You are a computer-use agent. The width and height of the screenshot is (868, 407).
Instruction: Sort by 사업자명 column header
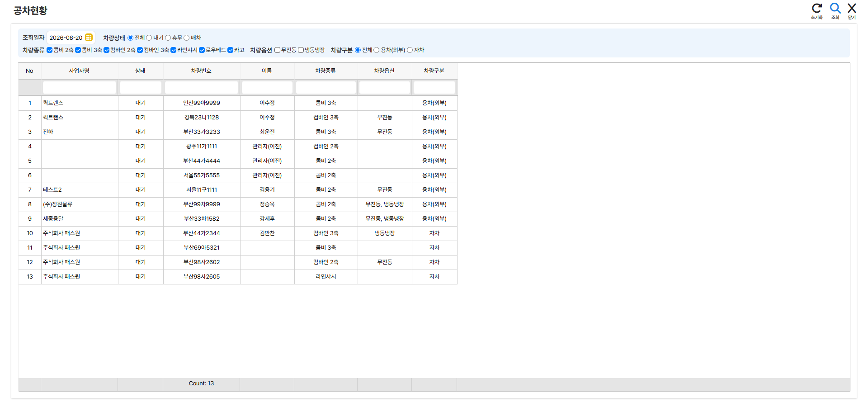79,71
